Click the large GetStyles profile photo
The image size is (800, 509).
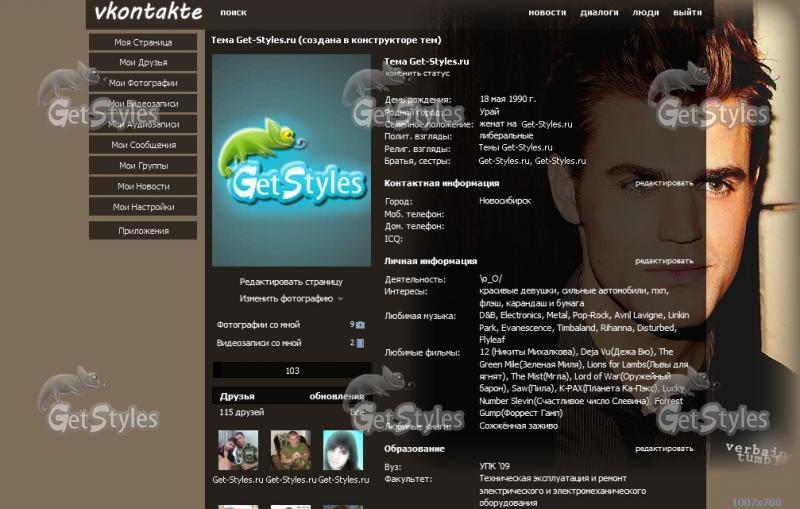[x=291, y=161]
